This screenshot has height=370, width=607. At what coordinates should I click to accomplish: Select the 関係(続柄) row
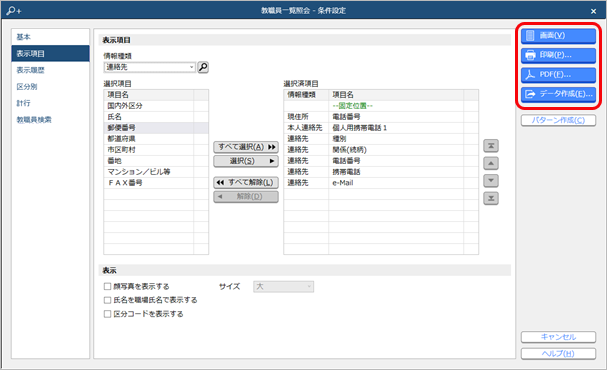(381, 150)
